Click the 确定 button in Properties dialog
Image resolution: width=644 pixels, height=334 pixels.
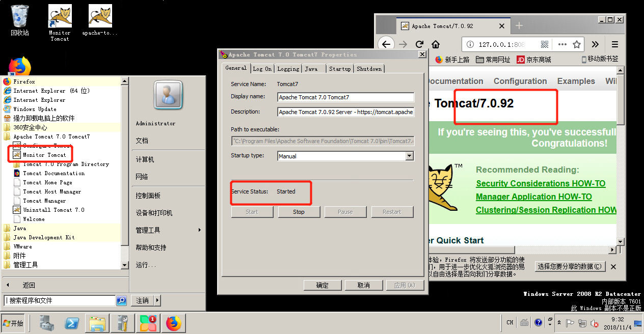coord(323,285)
